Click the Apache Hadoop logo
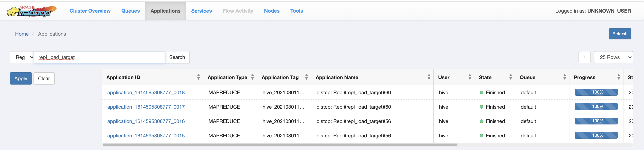The width and height of the screenshot is (644, 150). (32, 11)
